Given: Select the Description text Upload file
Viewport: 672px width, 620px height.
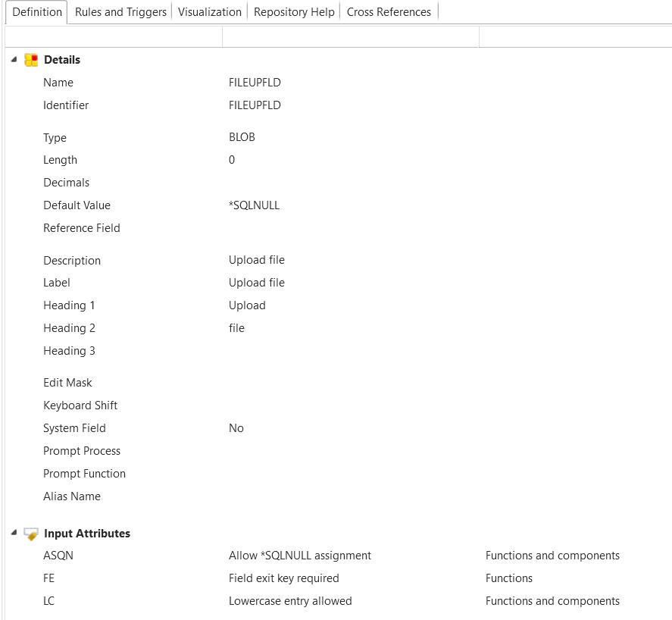Looking at the screenshot, I should pyautogui.click(x=257, y=259).
